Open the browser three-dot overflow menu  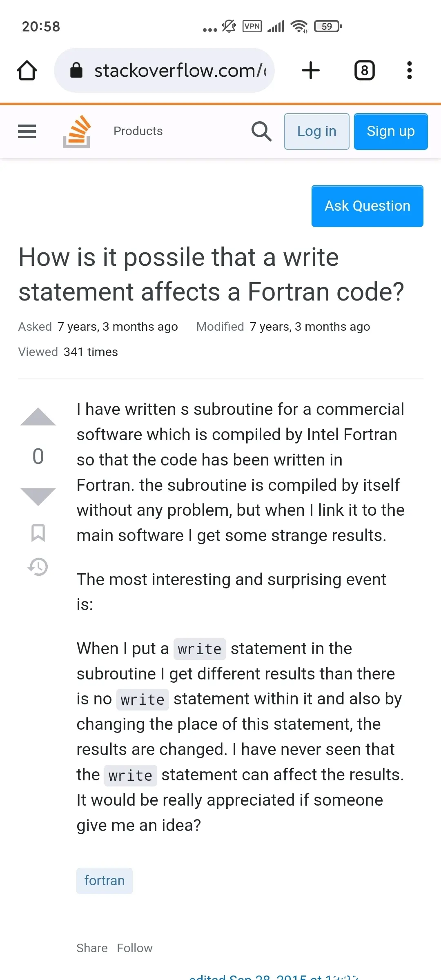tap(410, 70)
